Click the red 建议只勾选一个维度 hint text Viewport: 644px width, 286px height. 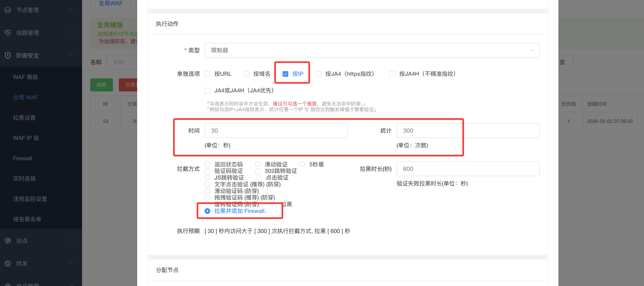coord(295,104)
